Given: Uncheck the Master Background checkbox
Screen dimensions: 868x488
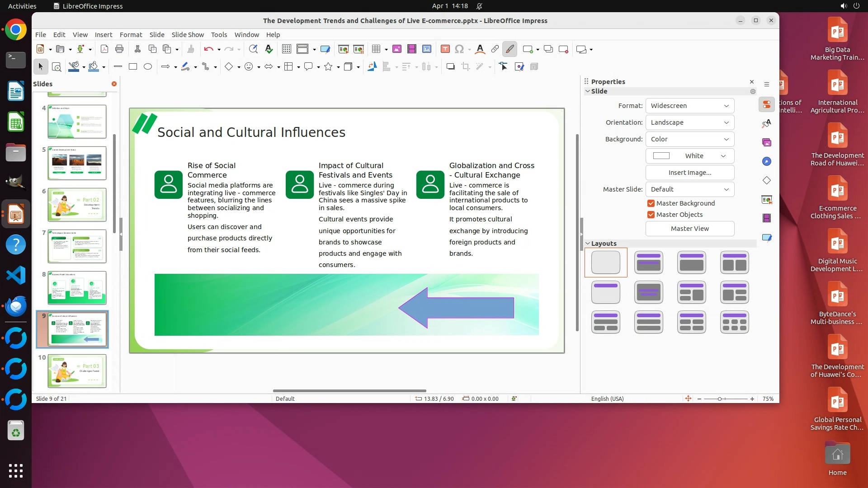Looking at the screenshot, I should click(651, 203).
